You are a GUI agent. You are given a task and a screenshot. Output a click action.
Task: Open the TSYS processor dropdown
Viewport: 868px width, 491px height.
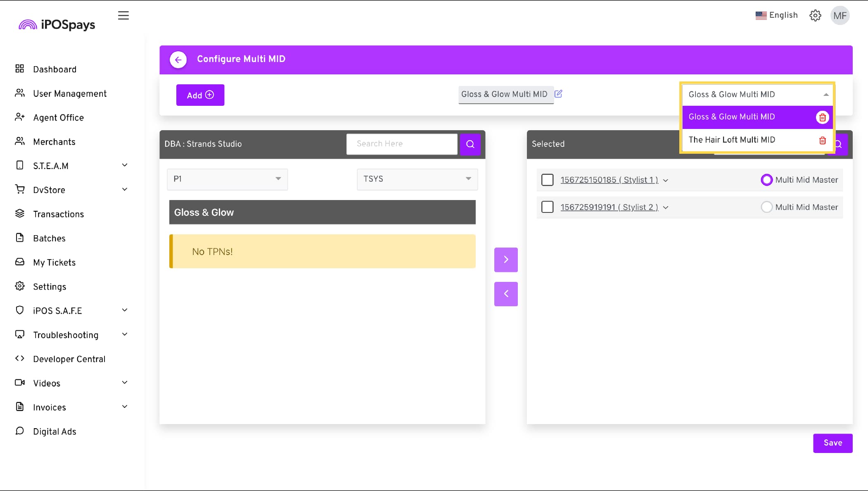417,179
